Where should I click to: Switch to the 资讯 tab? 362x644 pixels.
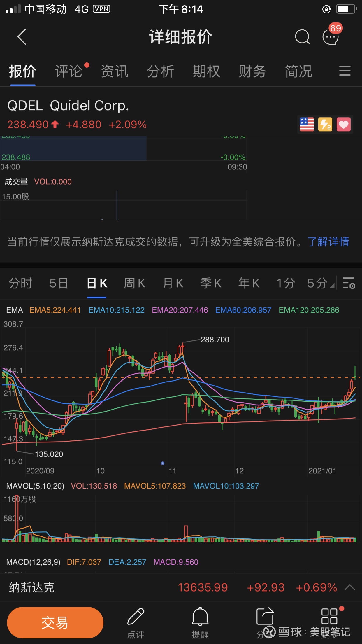click(115, 71)
